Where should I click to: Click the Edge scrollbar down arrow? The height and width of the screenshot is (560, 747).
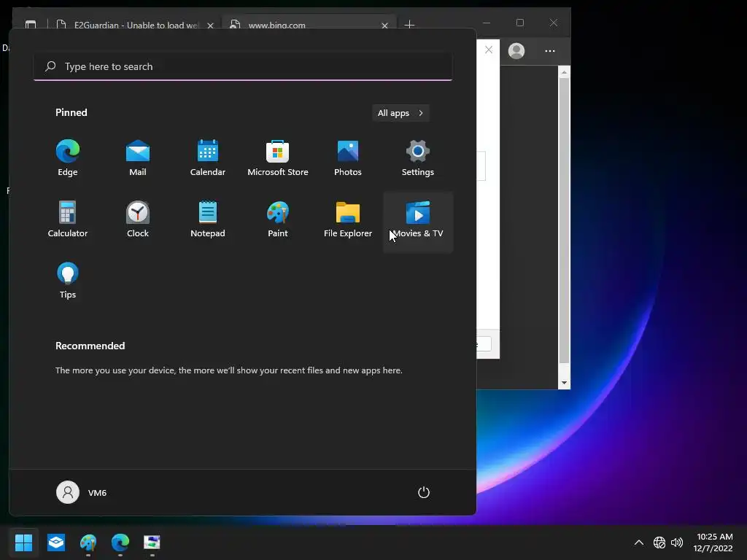(564, 383)
